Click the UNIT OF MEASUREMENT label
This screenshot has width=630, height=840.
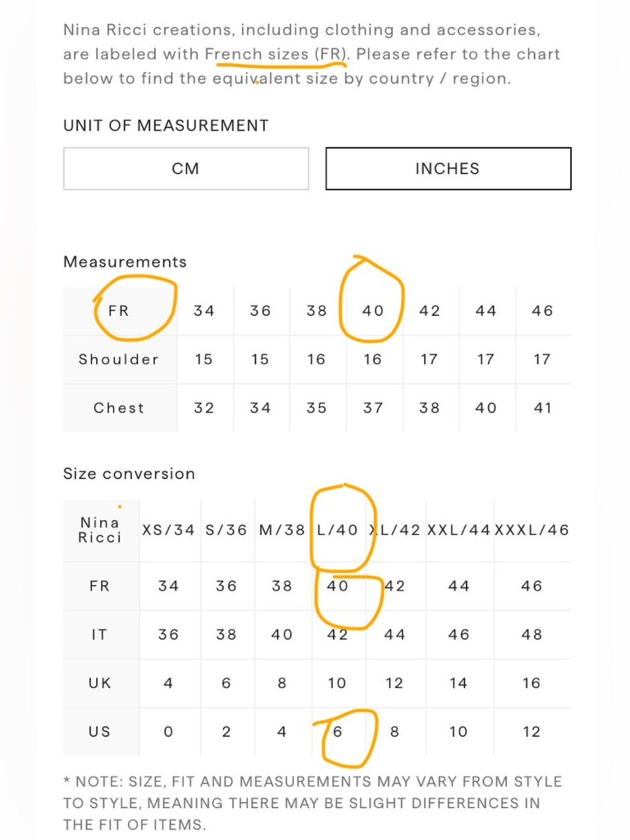coord(166,126)
